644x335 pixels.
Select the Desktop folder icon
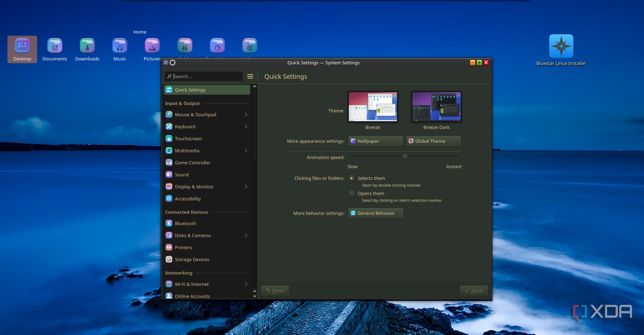(22, 46)
